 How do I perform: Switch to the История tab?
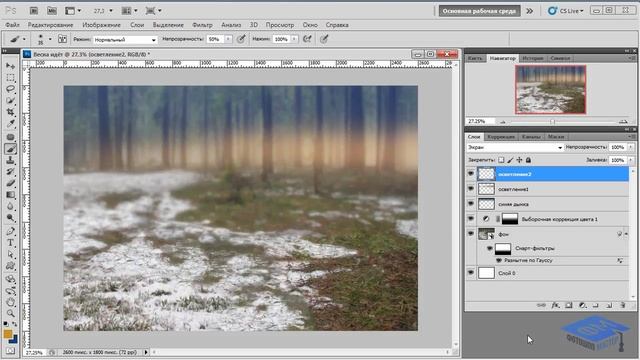[x=533, y=58]
